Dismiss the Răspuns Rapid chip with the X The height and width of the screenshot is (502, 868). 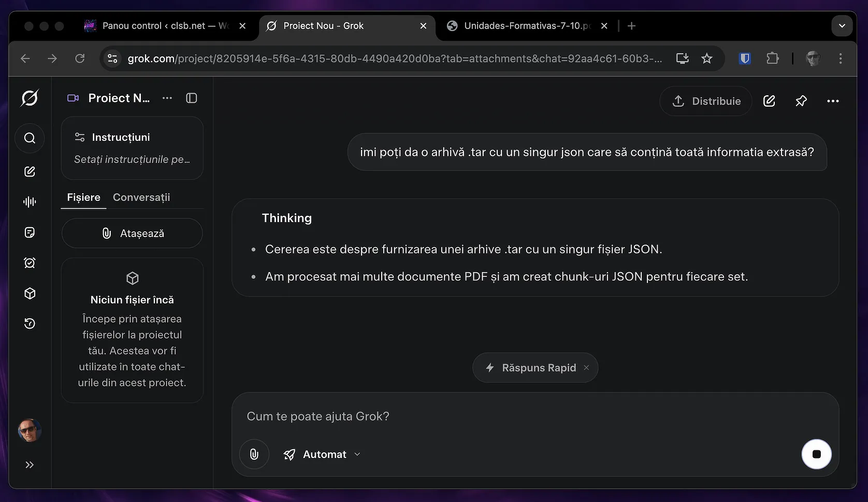coord(586,367)
